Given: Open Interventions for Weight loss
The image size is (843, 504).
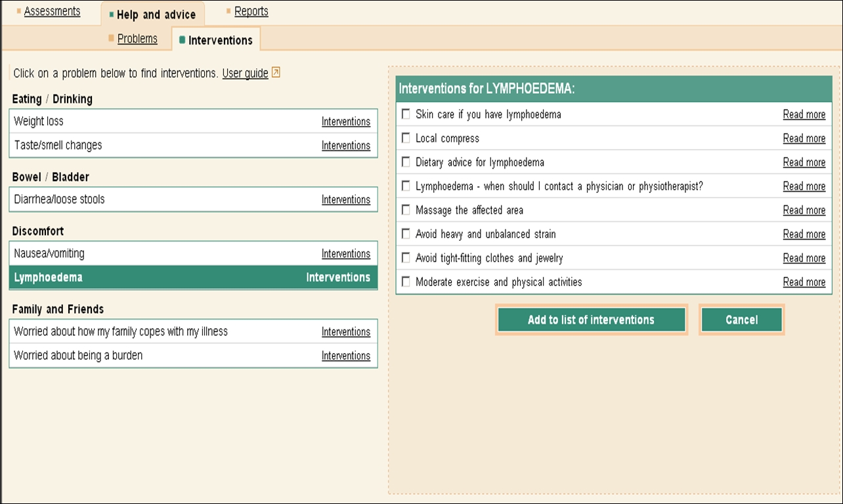Looking at the screenshot, I should (345, 121).
